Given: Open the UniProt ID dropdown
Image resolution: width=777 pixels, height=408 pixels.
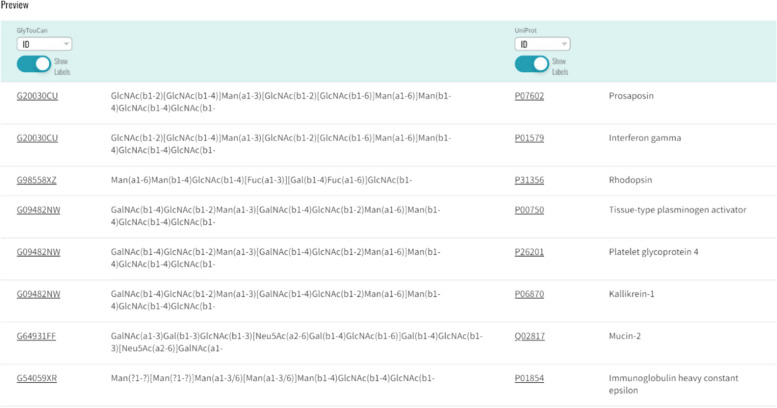Looking at the screenshot, I should 542,44.
